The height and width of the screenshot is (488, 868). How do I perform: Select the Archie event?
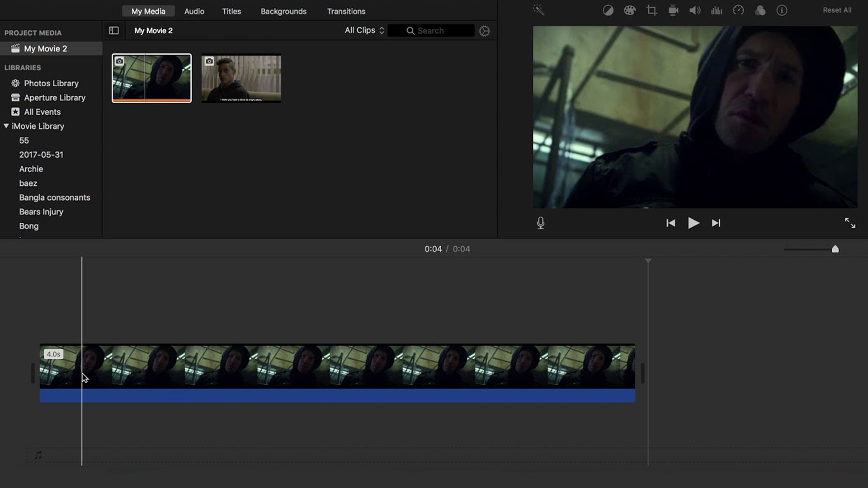[31, 169]
